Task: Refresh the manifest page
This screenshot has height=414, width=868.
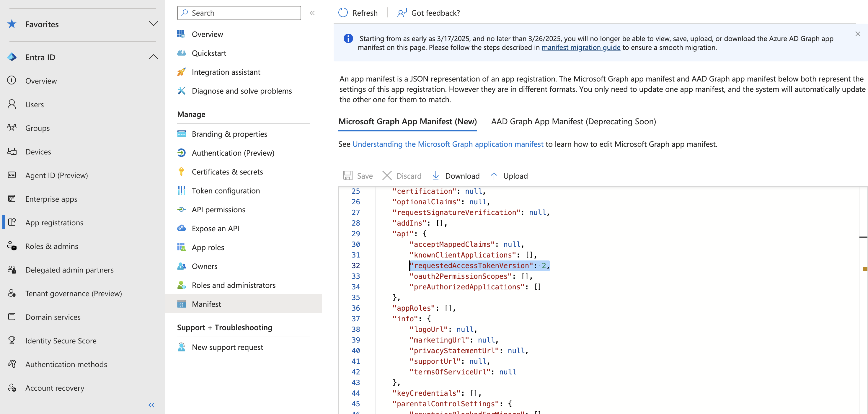Action: (358, 12)
